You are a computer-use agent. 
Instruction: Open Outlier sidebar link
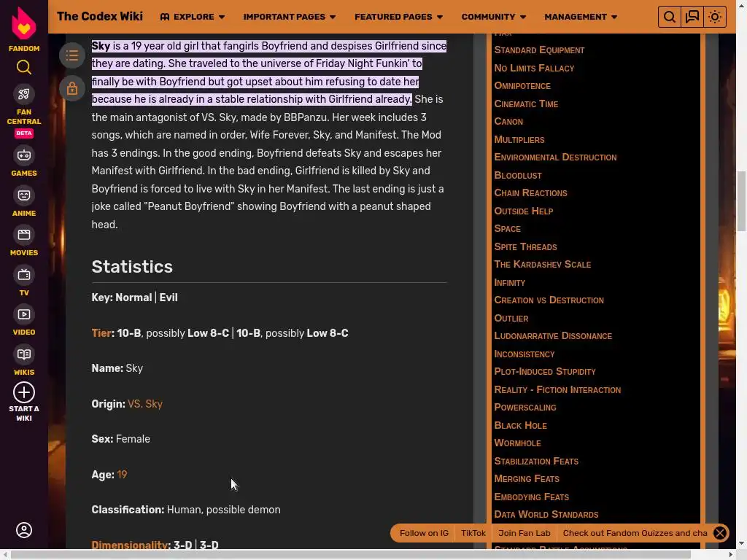[x=511, y=318]
